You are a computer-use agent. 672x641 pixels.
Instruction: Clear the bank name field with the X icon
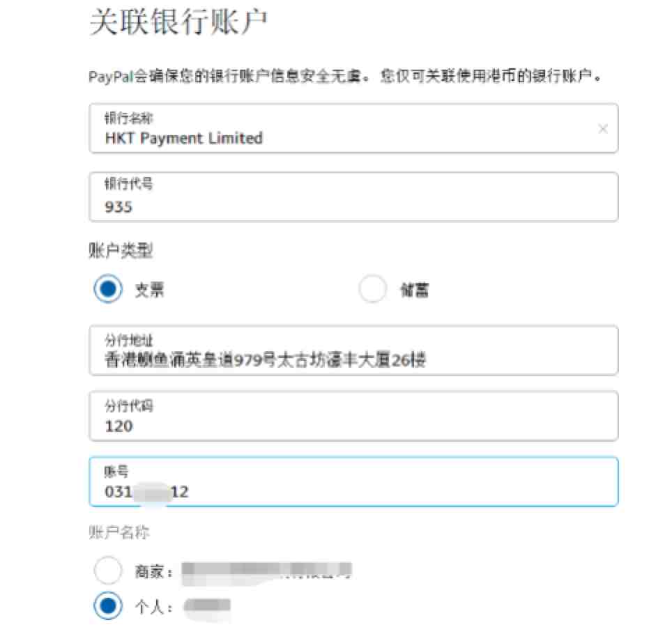click(x=602, y=128)
